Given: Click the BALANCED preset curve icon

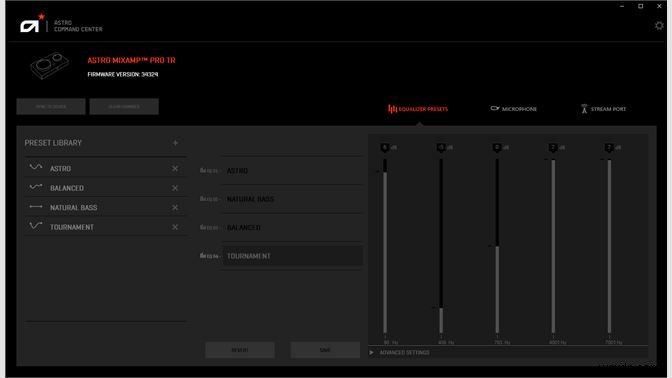Looking at the screenshot, I should 36,187.
